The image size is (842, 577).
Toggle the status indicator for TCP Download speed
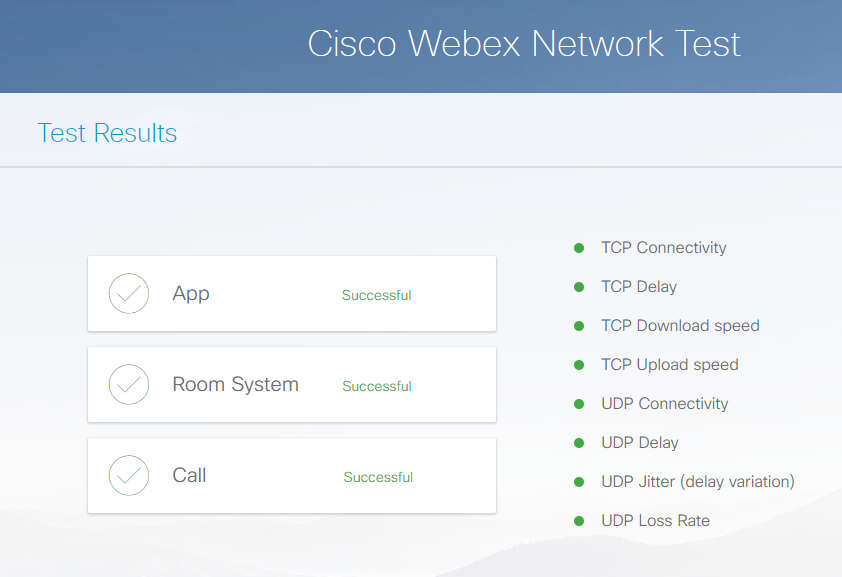pyautogui.click(x=579, y=325)
